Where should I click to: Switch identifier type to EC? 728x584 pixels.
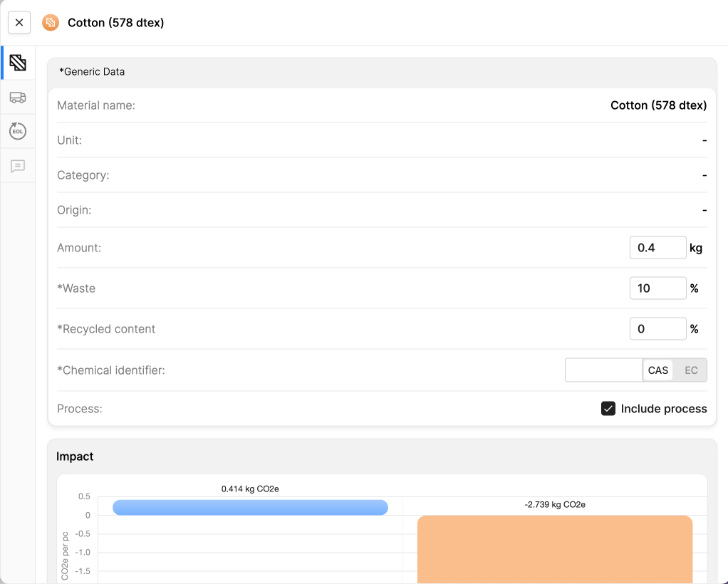690,370
